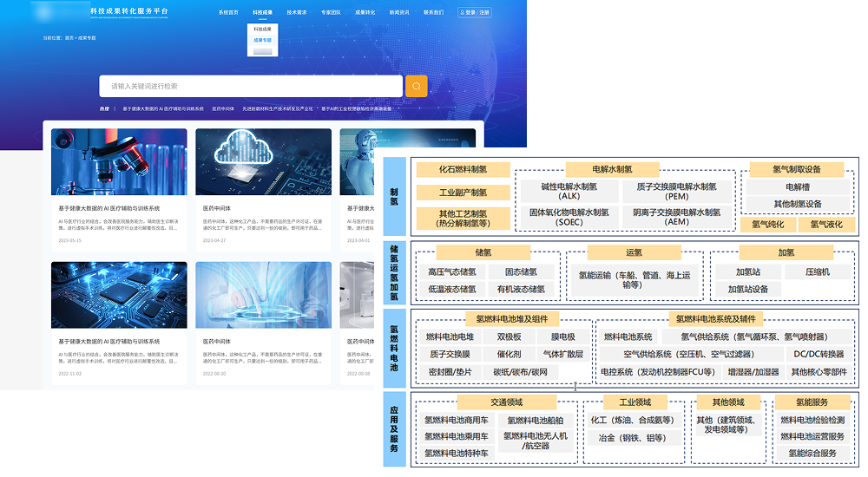
Task: Select 低温液态储氢 item
Action: [451, 289]
